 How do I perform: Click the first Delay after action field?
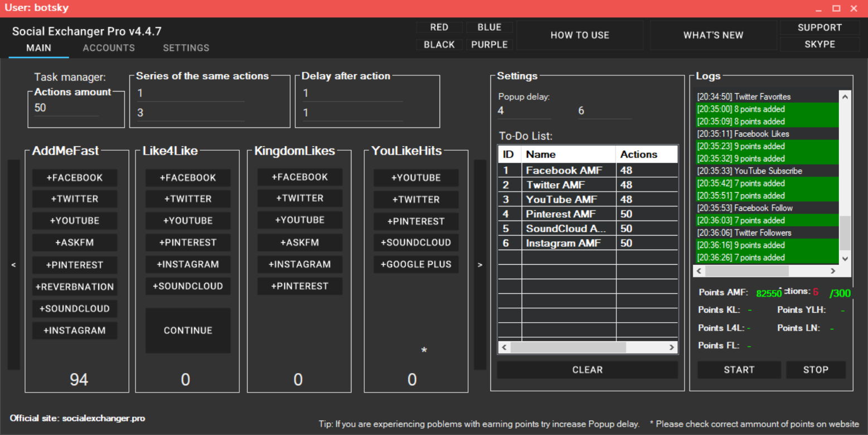pos(352,93)
